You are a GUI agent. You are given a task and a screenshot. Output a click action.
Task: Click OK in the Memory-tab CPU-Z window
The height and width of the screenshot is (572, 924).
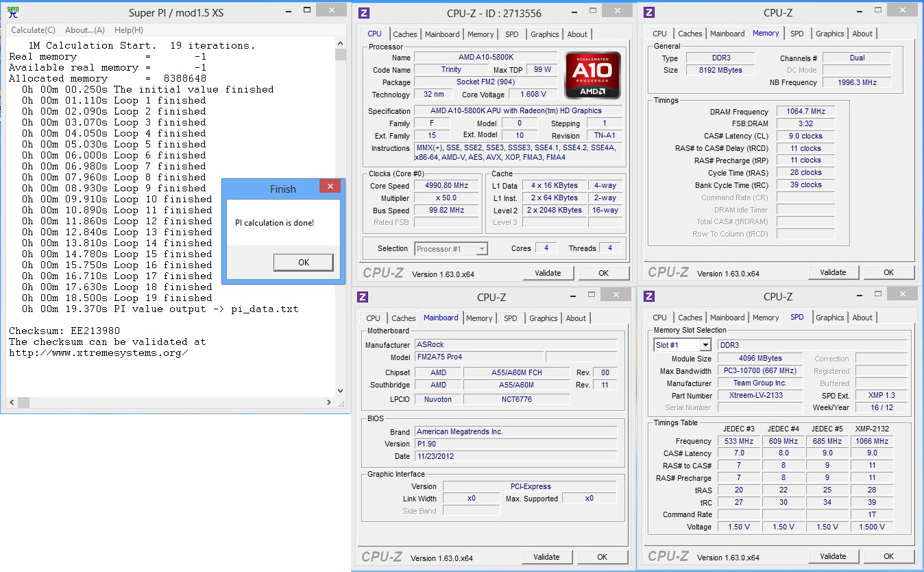[888, 272]
